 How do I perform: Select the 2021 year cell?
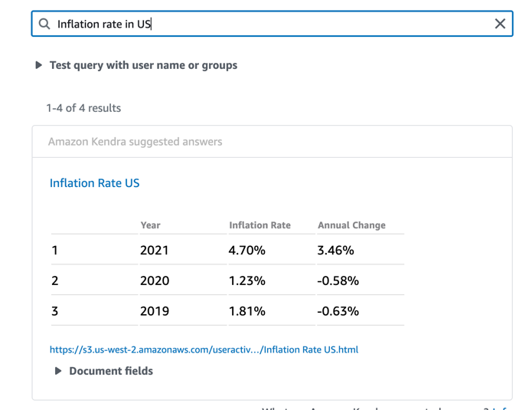pyautogui.click(x=154, y=251)
